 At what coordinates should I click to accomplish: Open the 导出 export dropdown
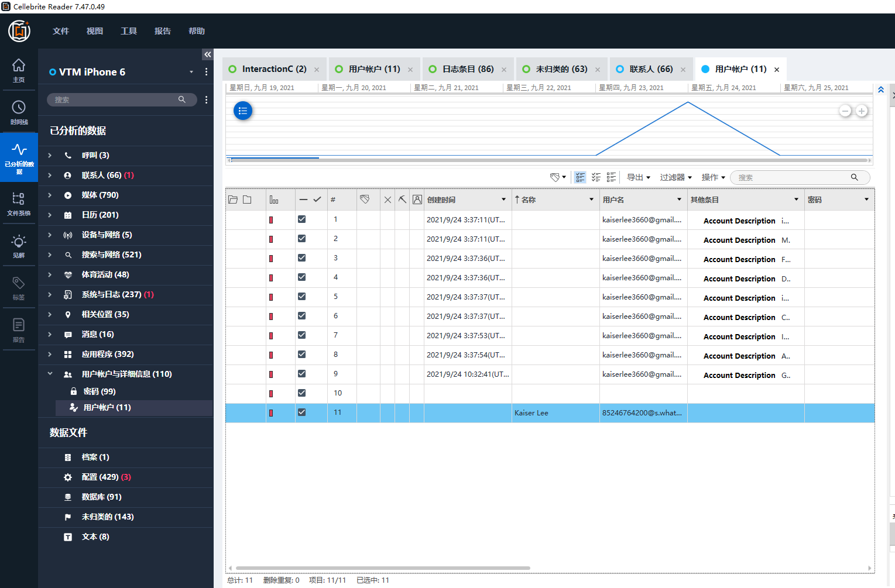639,177
